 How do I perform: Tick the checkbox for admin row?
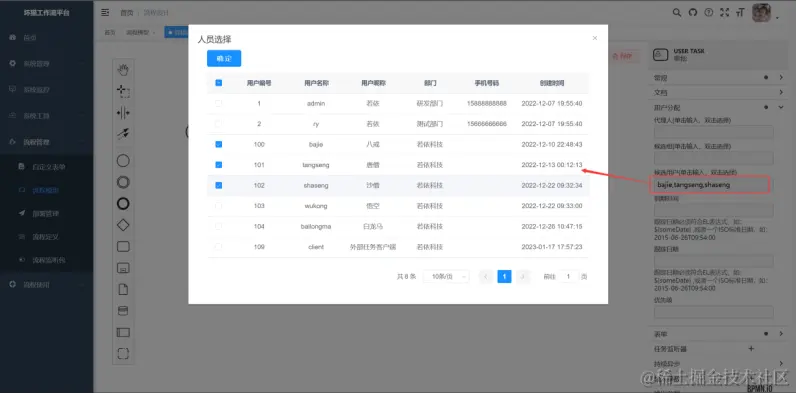219,103
